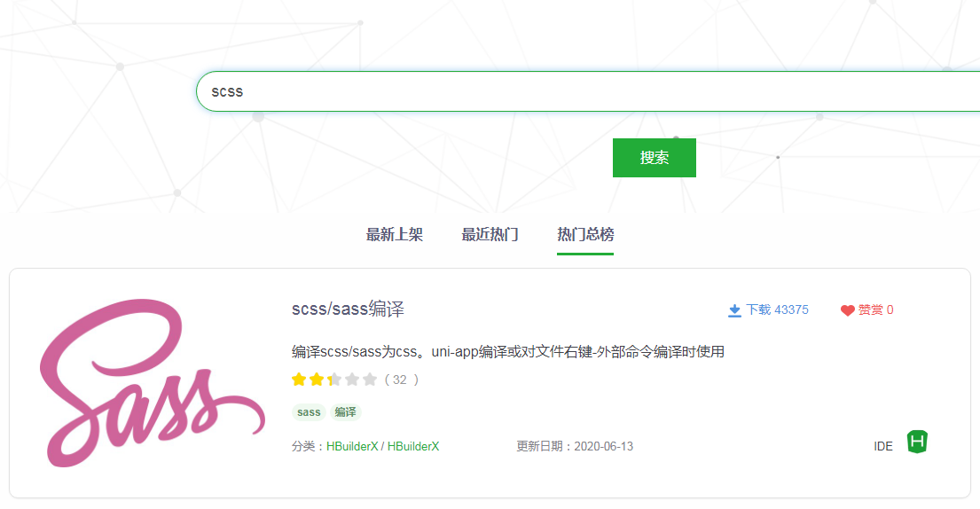Open the second HBuilderX subcategory link

413,447
